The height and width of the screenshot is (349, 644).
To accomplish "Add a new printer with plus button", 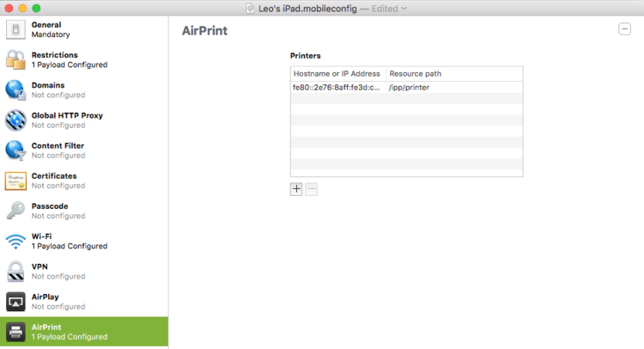I will point(296,189).
